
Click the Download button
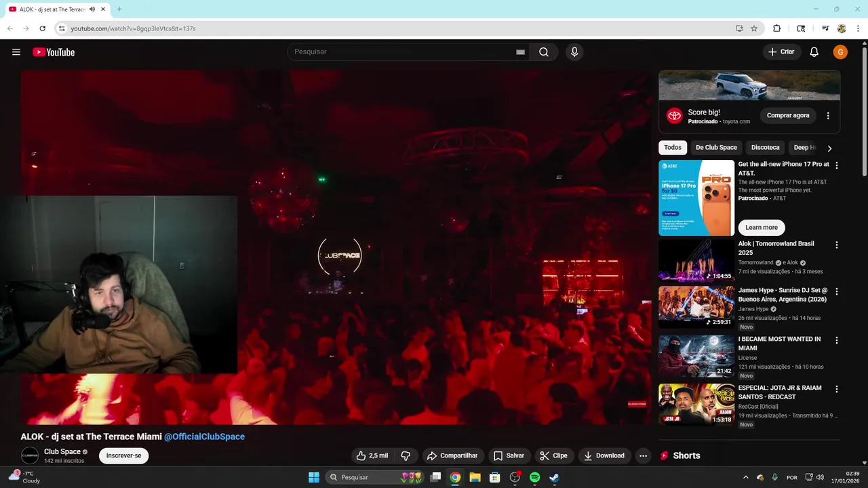(x=604, y=455)
